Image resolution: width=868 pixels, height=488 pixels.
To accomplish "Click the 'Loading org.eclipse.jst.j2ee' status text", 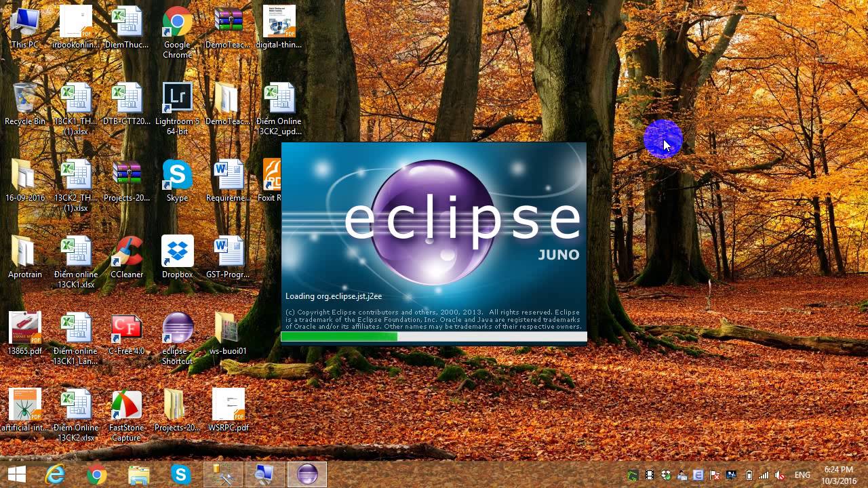I will coord(334,296).
